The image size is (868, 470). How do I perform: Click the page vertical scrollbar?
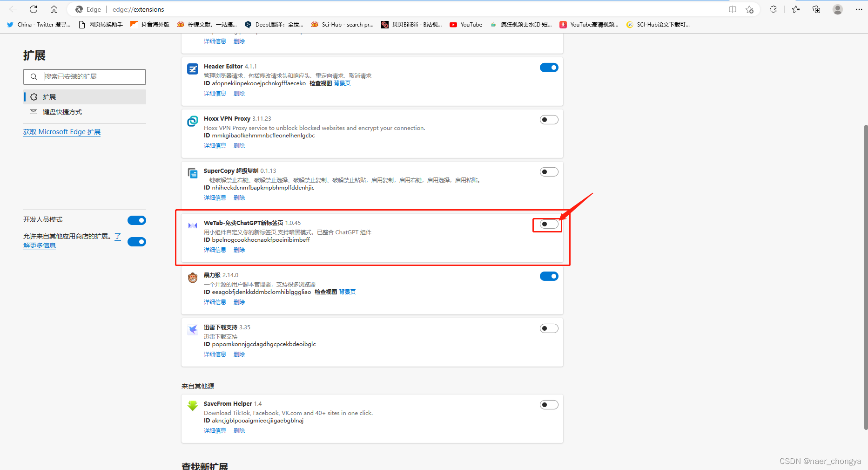[x=865, y=277]
